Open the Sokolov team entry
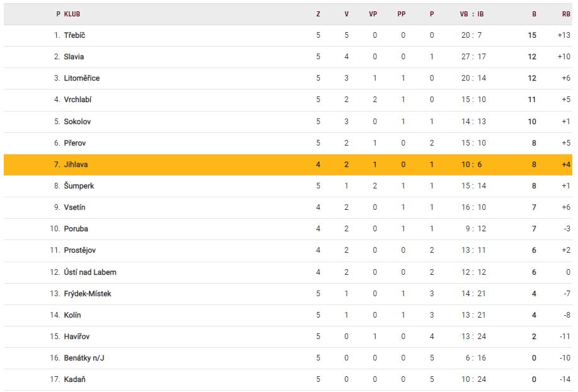The height and width of the screenshot is (392, 578). [77, 122]
